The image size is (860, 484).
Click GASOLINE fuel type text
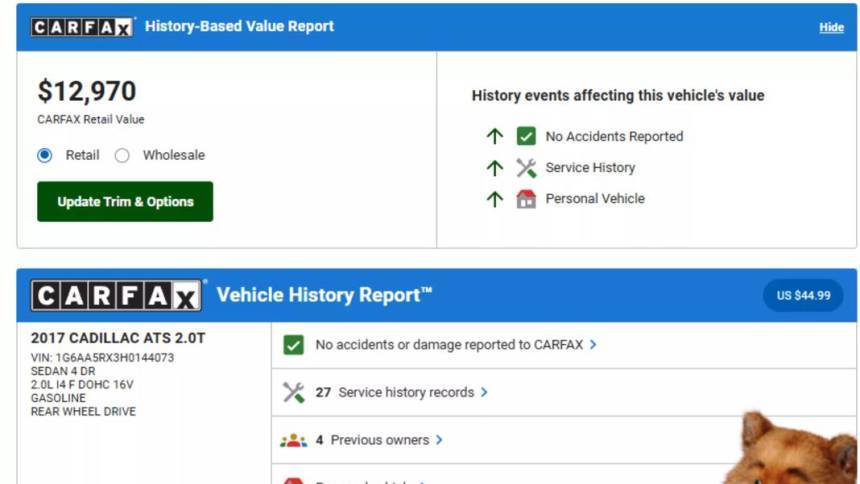tap(58, 398)
